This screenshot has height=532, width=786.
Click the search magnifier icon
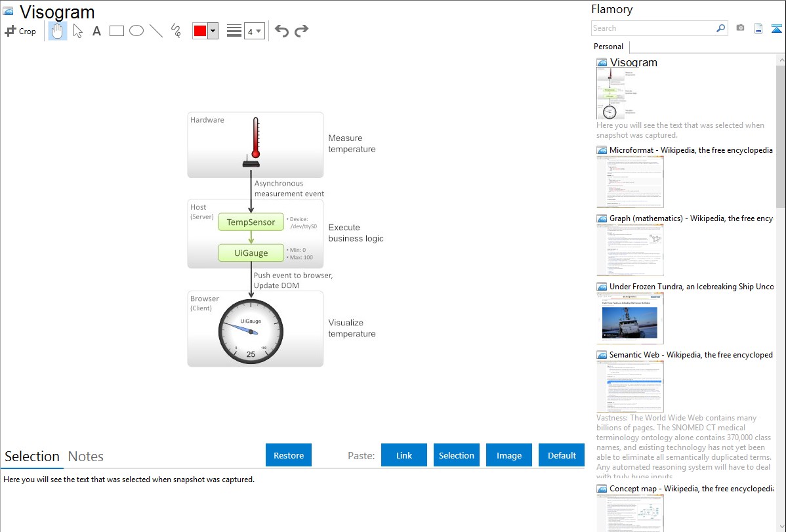721,28
